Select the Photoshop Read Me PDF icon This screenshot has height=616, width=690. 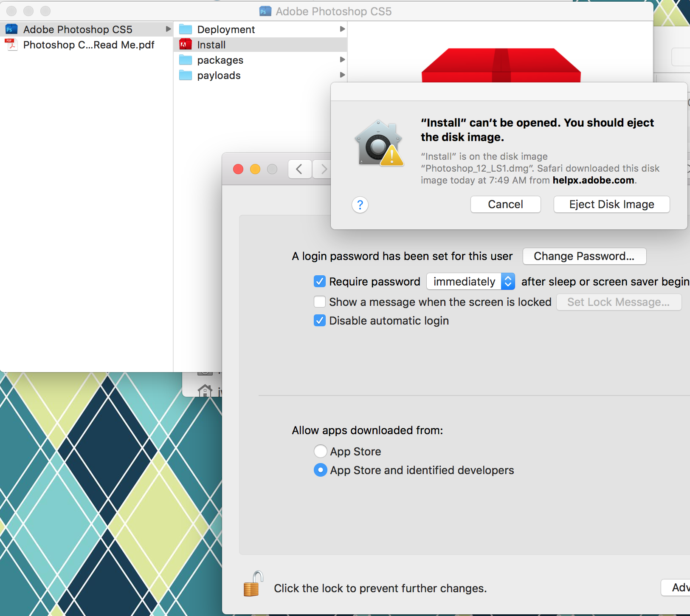pyautogui.click(x=11, y=45)
